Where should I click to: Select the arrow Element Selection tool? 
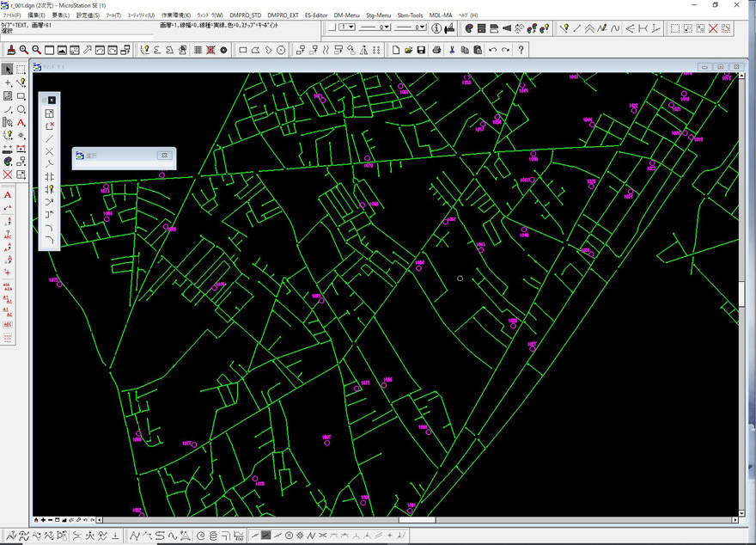tap(8, 70)
